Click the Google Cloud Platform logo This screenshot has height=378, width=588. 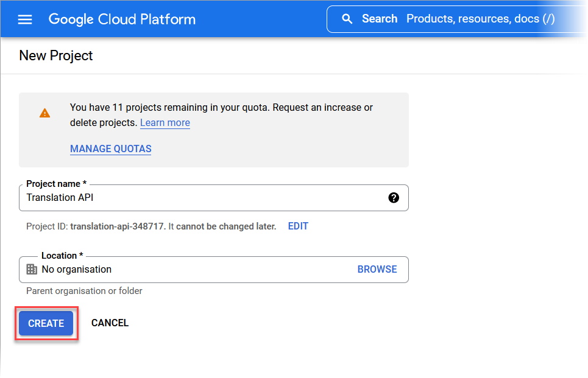point(122,19)
